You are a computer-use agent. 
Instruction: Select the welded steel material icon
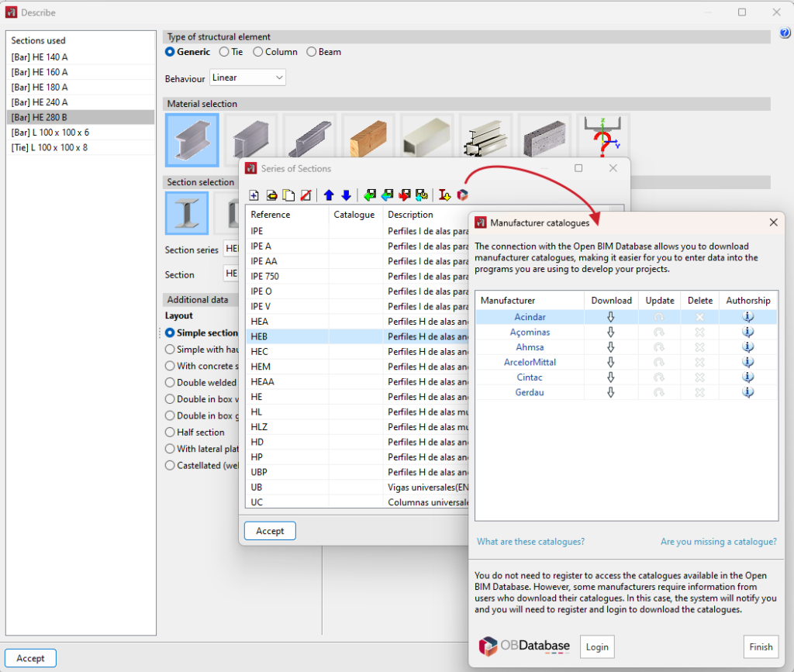click(x=251, y=136)
